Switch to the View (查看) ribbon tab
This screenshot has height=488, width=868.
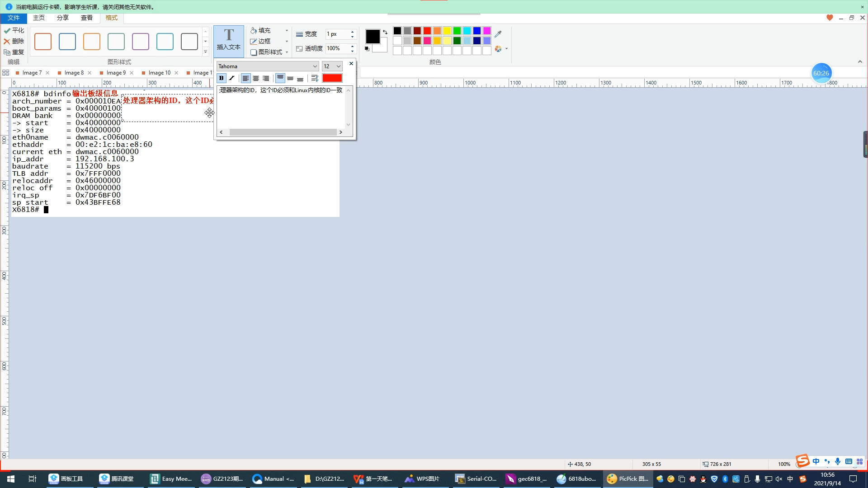coord(87,18)
